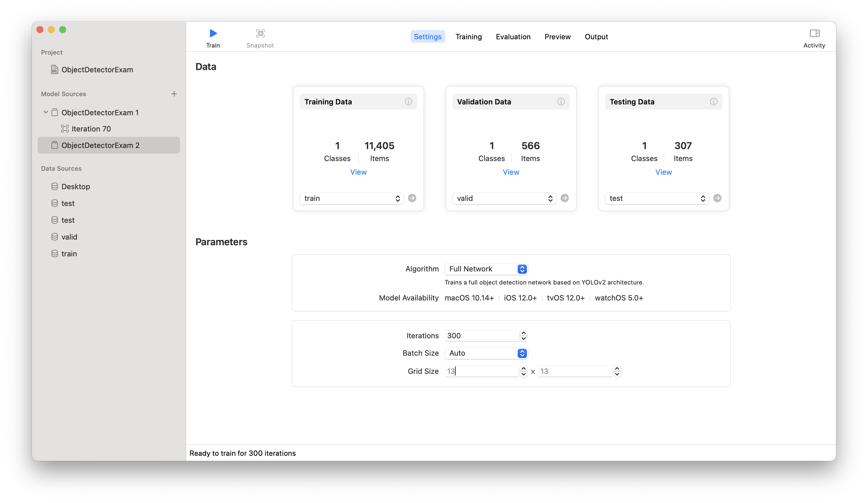Select ObjectDetectorExam 2 model source
The height and width of the screenshot is (503, 868).
point(109,145)
